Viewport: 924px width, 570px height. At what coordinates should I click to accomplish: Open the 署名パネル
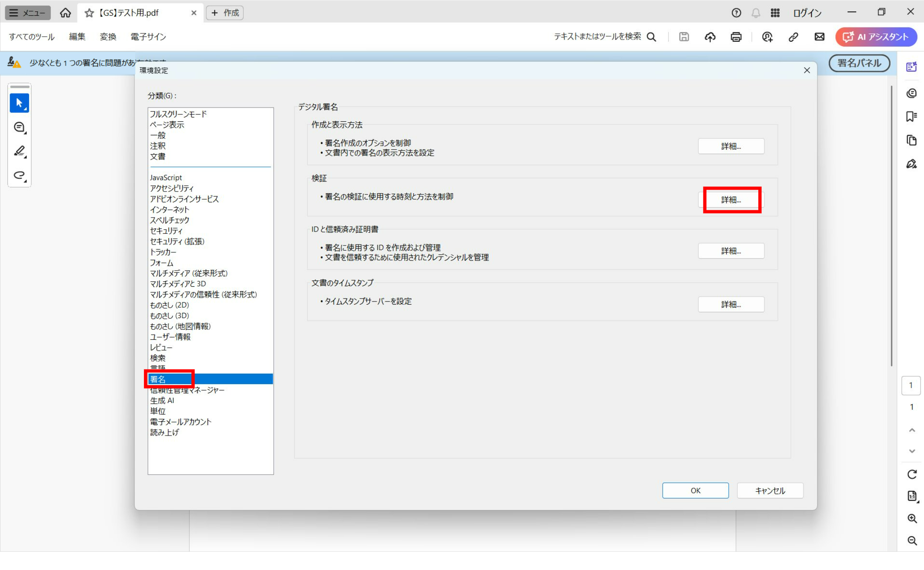point(859,63)
